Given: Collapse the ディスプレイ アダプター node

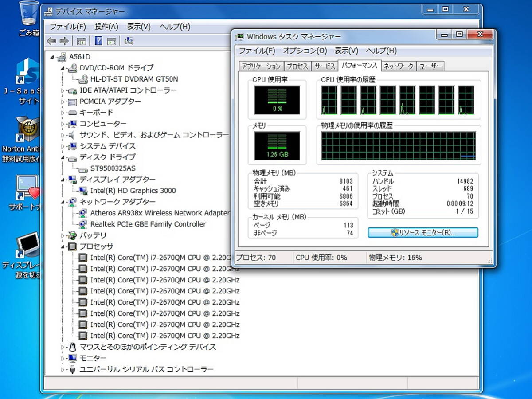Looking at the screenshot, I should click(63, 180).
